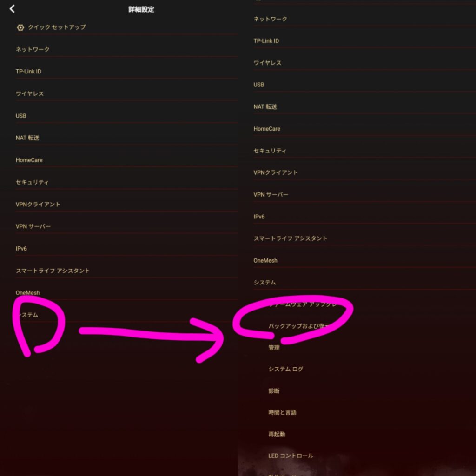
Task: Open ネットワーク in left panel
Action: (x=126, y=49)
